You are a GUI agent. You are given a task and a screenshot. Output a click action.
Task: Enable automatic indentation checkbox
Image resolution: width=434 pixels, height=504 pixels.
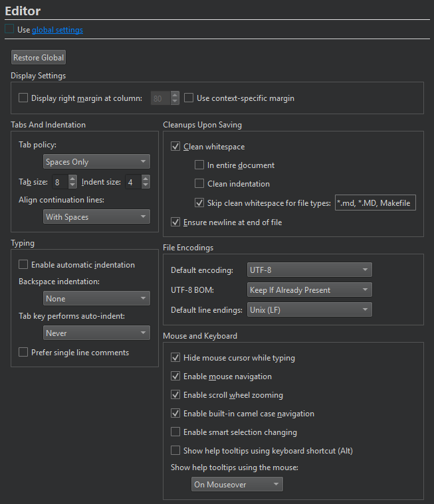(24, 265)
